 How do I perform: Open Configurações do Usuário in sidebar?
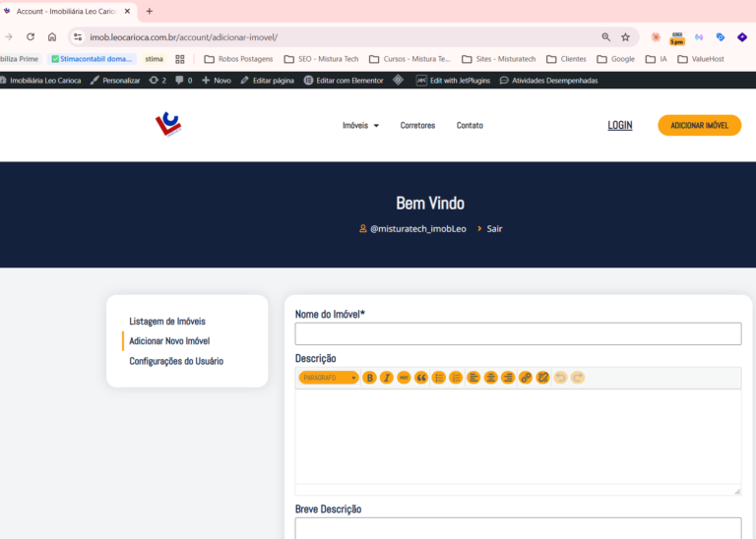(x=176, y=361)
